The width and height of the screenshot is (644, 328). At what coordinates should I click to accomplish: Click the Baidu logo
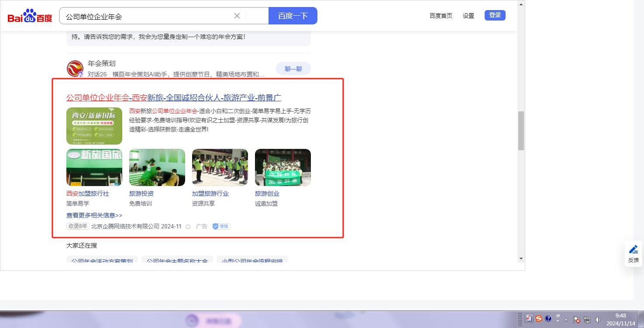click(x=30, y=17)
